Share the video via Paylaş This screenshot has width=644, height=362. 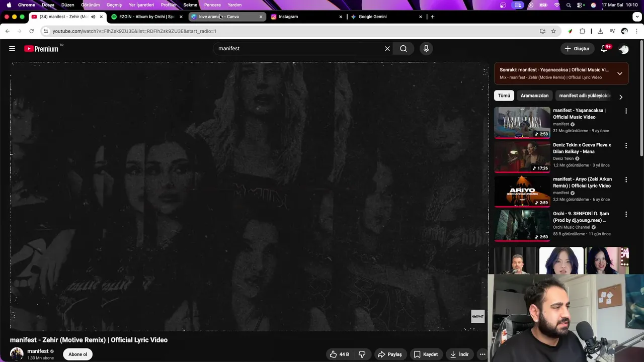390,354
